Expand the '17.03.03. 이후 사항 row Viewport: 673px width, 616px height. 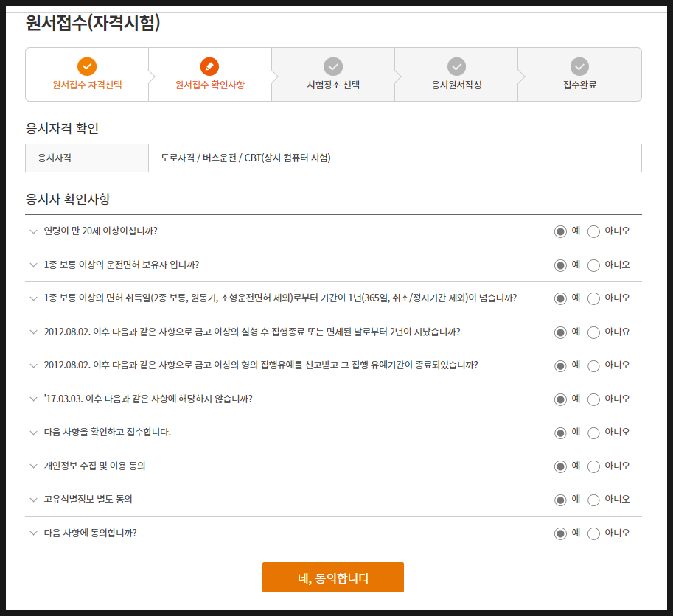point(33,399)
